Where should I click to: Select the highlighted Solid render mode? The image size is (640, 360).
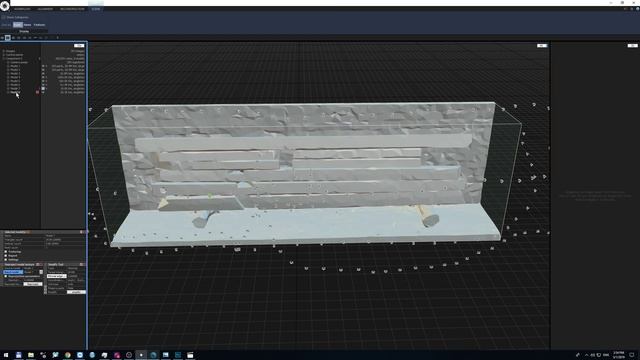point(18,25)
